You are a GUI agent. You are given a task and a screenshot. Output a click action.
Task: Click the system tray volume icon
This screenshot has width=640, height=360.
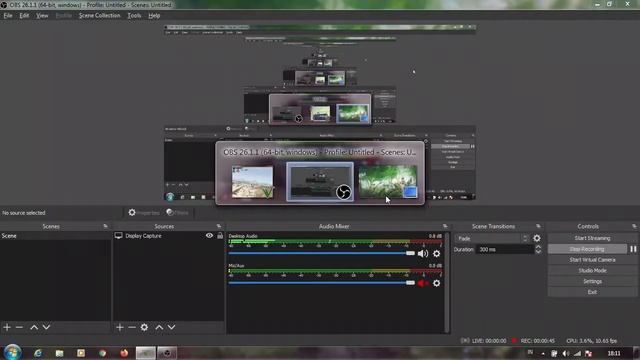coord(566,353)
